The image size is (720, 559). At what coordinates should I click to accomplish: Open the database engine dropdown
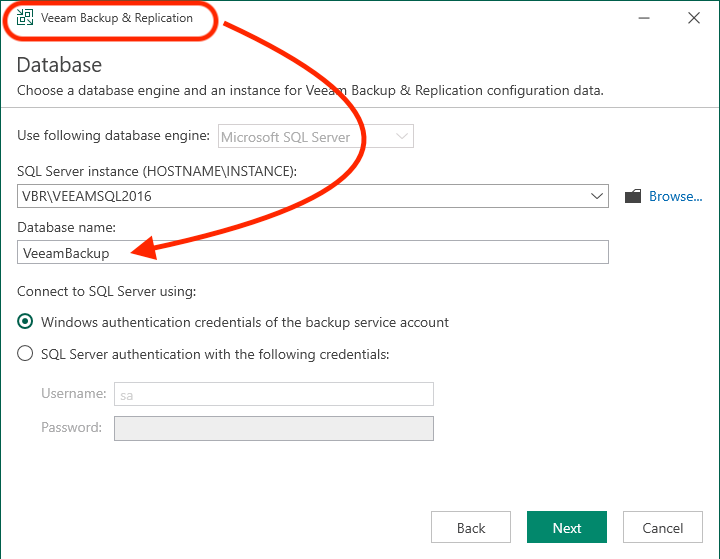click(315, 136)
